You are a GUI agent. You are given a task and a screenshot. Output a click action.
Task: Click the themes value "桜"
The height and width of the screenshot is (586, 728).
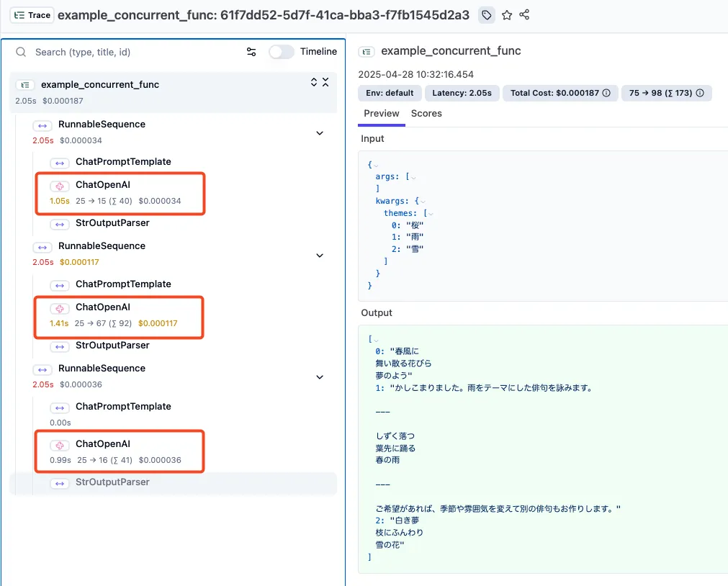415,225
